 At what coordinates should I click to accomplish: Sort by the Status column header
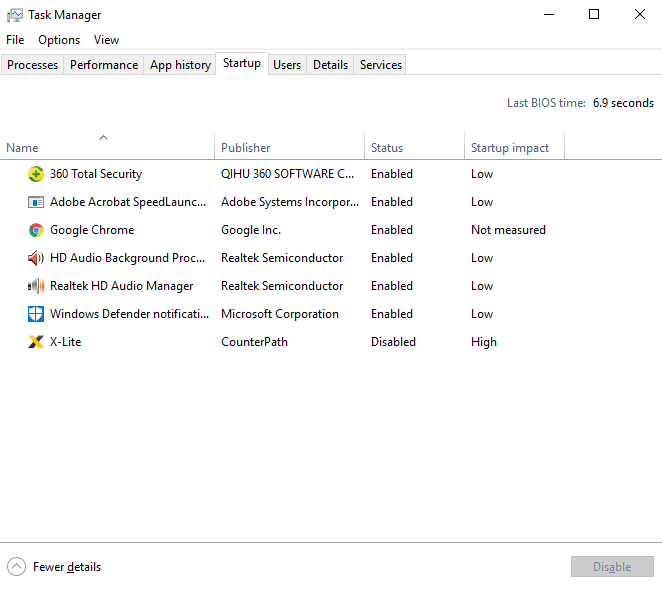415,146
